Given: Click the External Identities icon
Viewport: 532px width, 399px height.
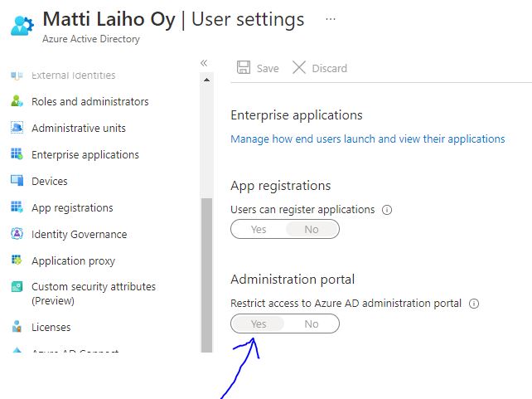Looking at the screenshot, I should (x=17, y=75).
